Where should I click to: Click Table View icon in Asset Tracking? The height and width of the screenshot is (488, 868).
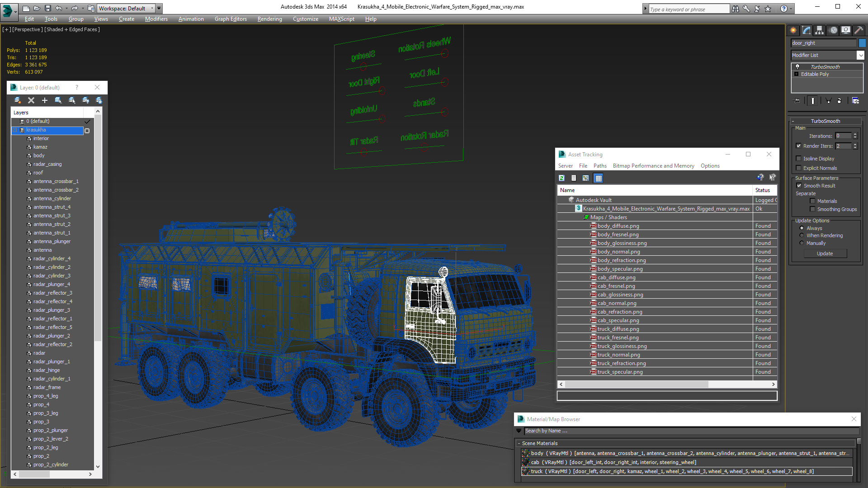pyautogui.click(x=599, y=178)
